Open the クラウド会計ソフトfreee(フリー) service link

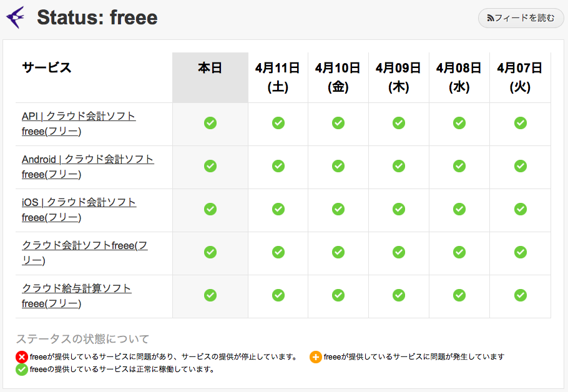click(x=84, y=253)
